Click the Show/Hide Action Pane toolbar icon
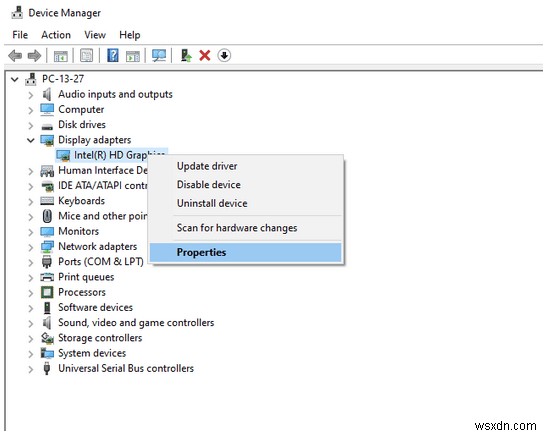548x436 pixels. point(133,56)
